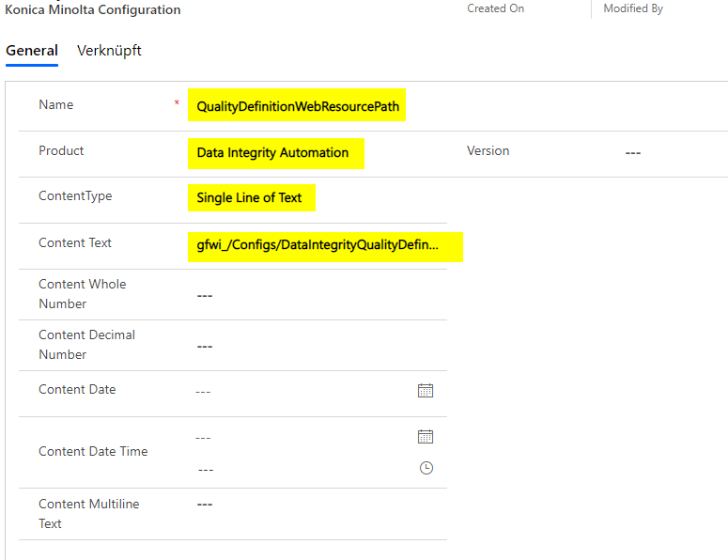
Task: Click the Created On header label
Action: 495,8
